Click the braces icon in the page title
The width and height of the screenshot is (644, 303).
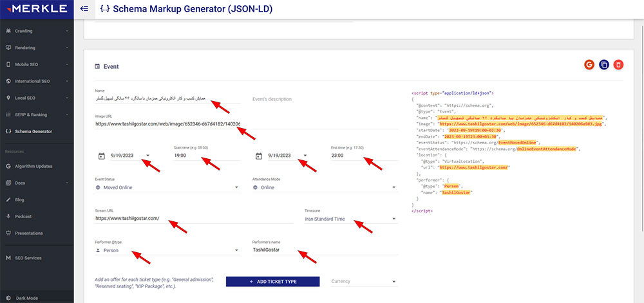105,8
